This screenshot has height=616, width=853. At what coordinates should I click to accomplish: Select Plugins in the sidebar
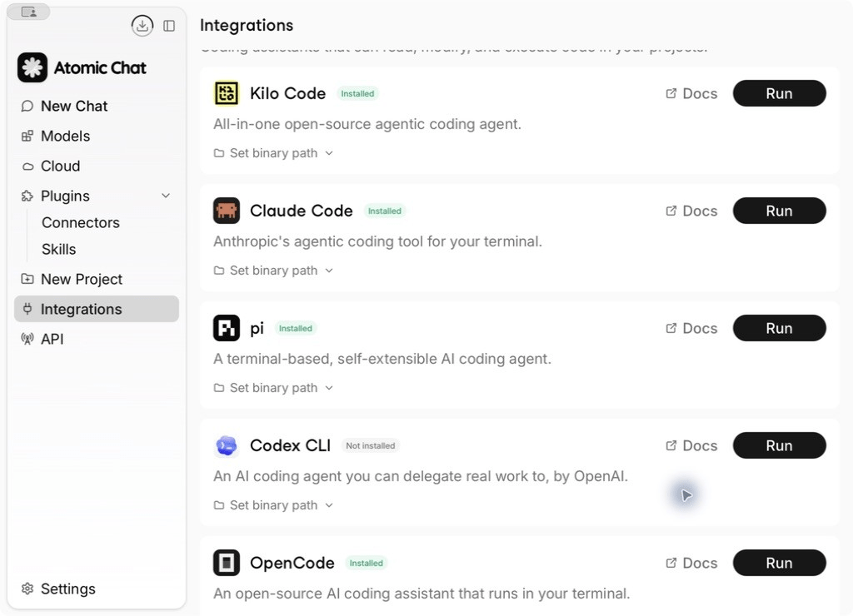point(97,196)
